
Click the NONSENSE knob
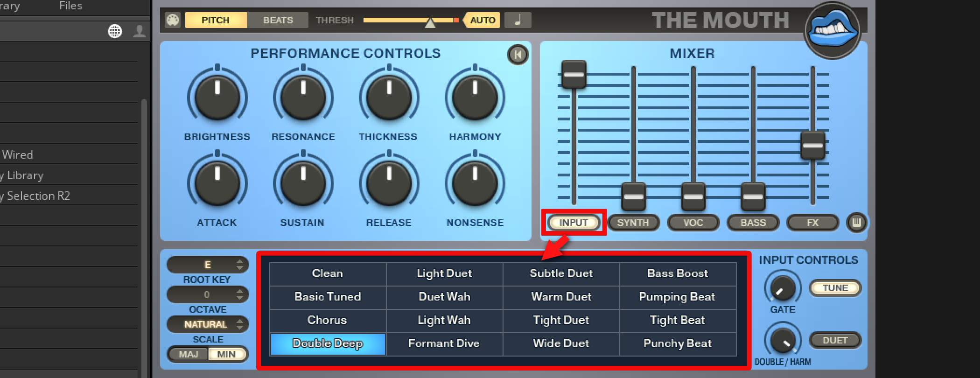point(475,183)
